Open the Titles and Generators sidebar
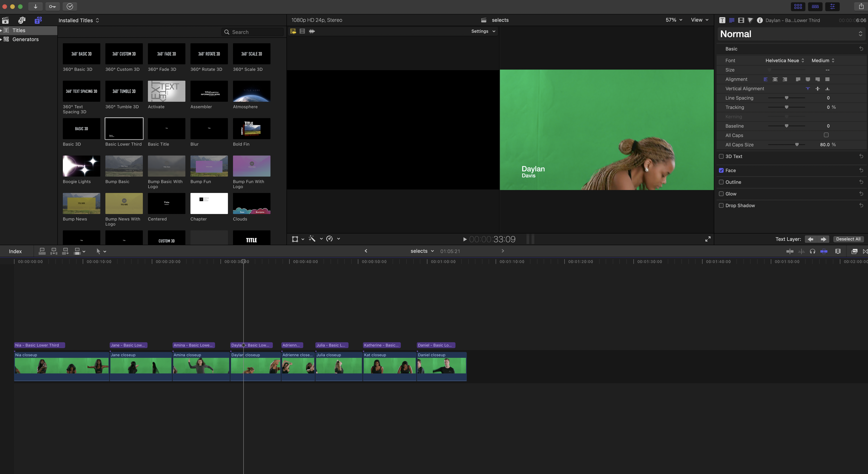 (38, 20)
